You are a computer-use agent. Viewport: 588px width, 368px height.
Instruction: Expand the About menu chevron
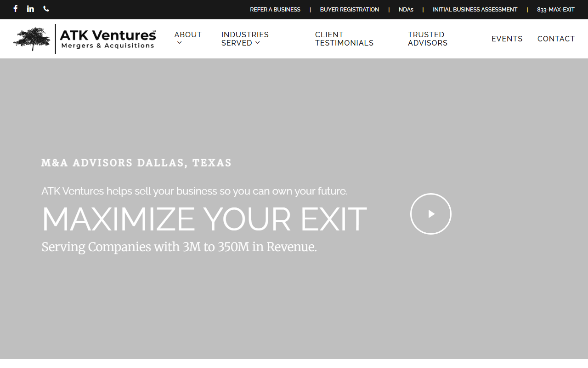coord(179,43)
